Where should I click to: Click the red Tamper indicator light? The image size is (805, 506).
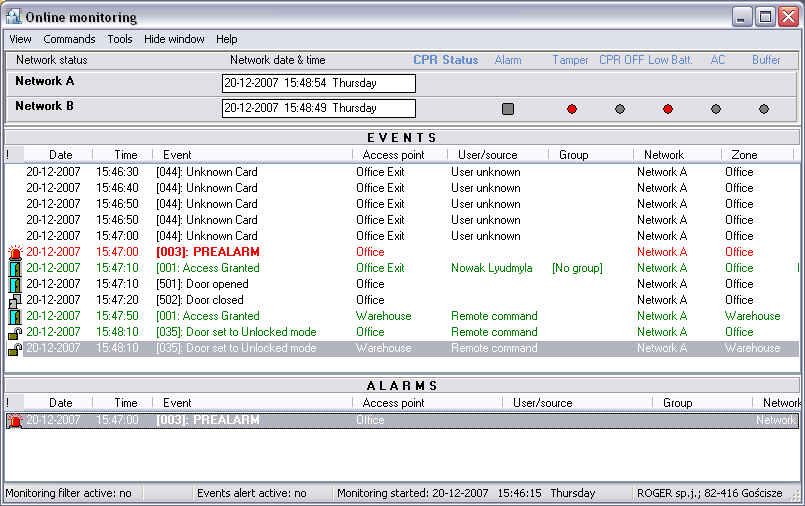point(572,109)
